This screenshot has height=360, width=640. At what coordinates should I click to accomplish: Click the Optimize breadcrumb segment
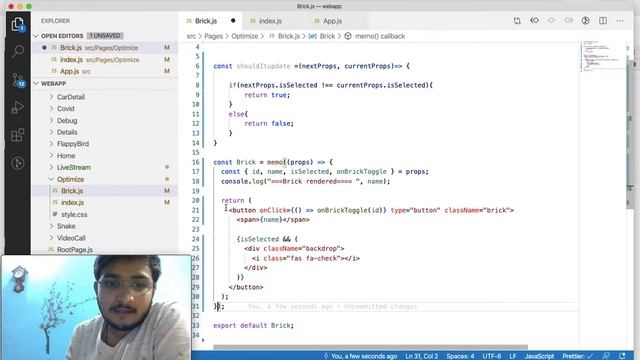click(244, 36)
